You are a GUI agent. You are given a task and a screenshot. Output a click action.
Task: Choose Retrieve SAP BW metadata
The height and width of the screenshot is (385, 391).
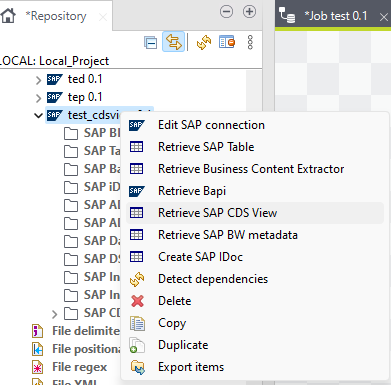point(255,235)
